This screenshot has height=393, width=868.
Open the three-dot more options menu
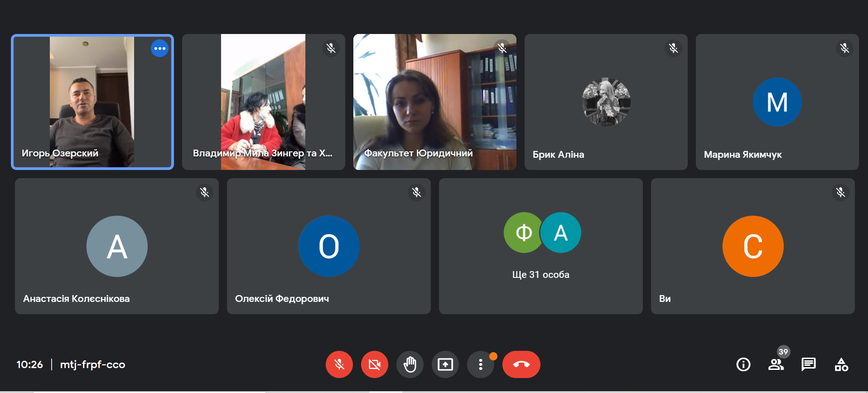pyautogui.click(x=481, y=364)
